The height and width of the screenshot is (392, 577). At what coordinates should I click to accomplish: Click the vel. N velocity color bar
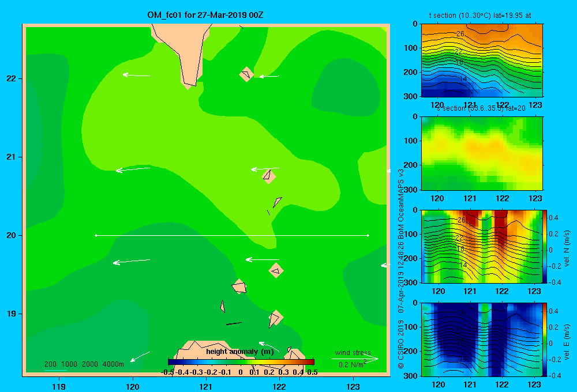[x=545, y=246]
